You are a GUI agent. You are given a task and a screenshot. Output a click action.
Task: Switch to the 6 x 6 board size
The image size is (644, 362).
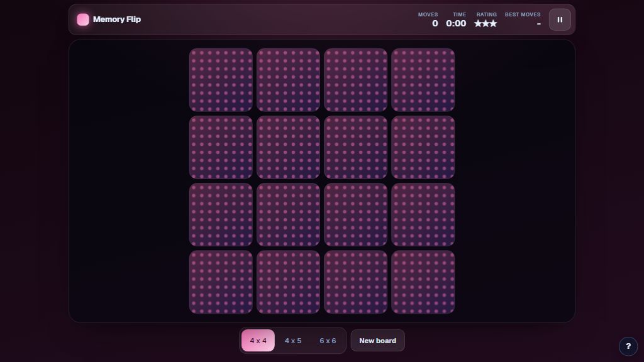click(x=328, y=341)
